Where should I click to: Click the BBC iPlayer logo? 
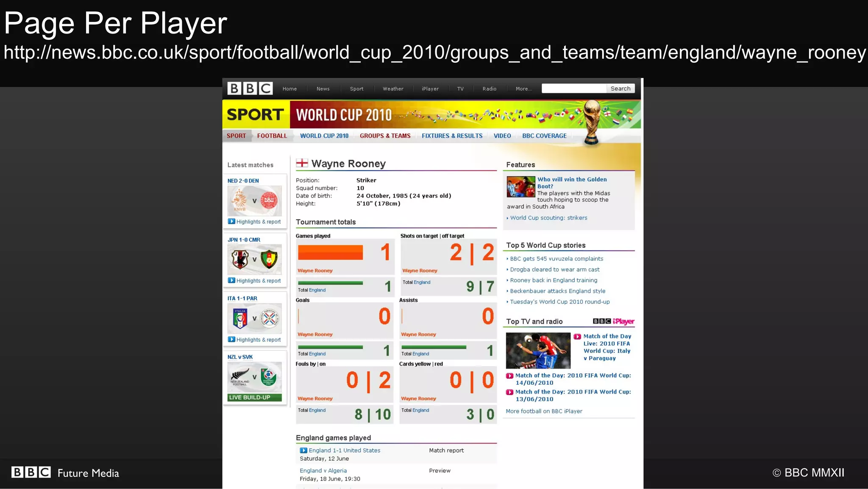click(x=613, y=321)
